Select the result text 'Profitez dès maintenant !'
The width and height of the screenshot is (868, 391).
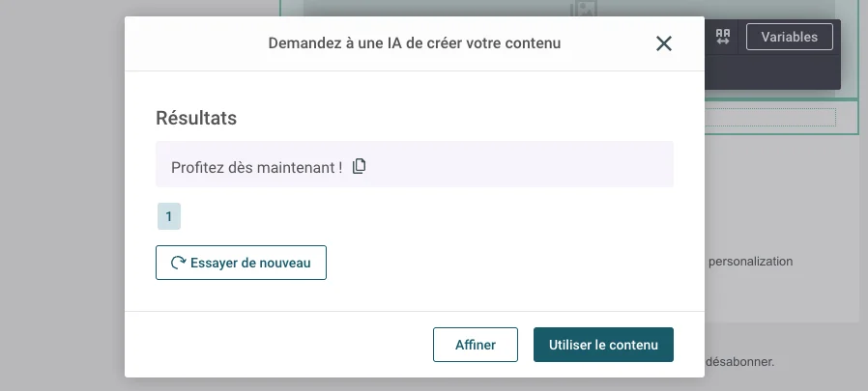[256, 167]
